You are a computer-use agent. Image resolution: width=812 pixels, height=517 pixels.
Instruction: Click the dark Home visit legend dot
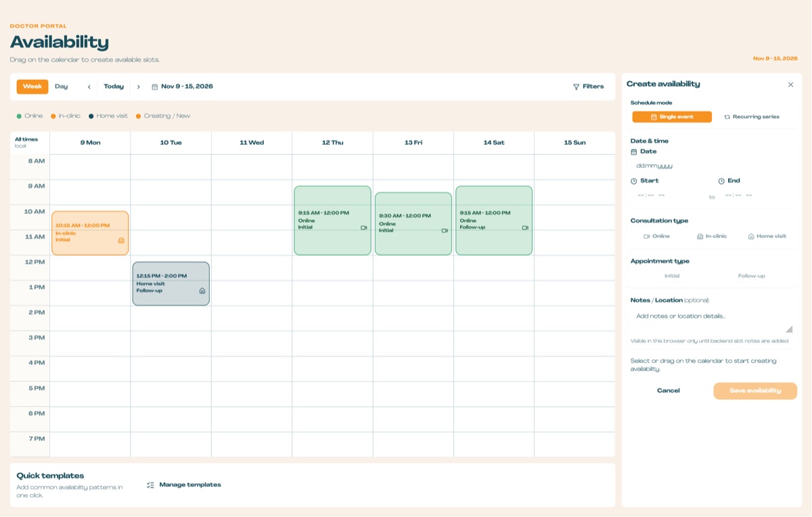[91, 116]
